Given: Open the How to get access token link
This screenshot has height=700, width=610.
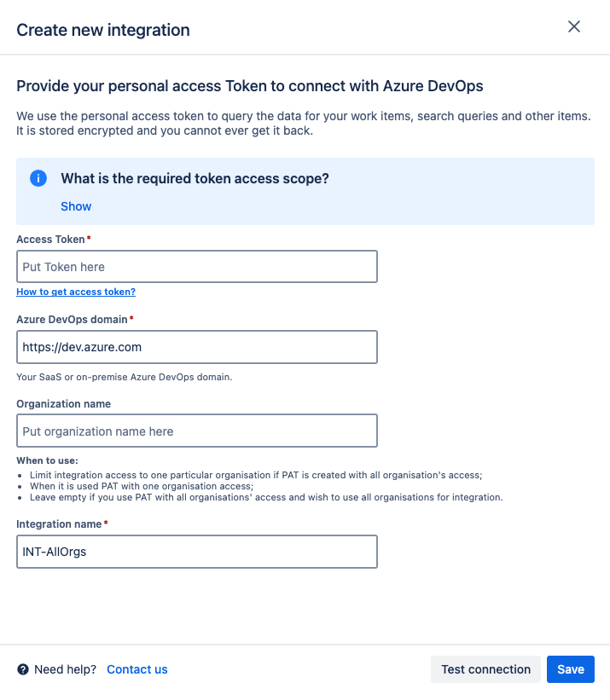Looking at the screenshot, I should point(76,292).
